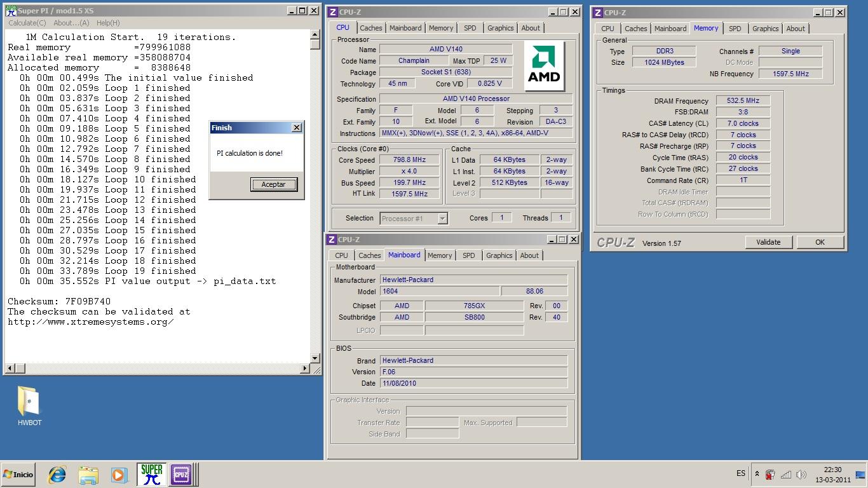Image resolution: width=868 pixels, height=488 pixels.
Task: Open CPU tab in the Memory CPU-Z window
Action: point(608,29)
